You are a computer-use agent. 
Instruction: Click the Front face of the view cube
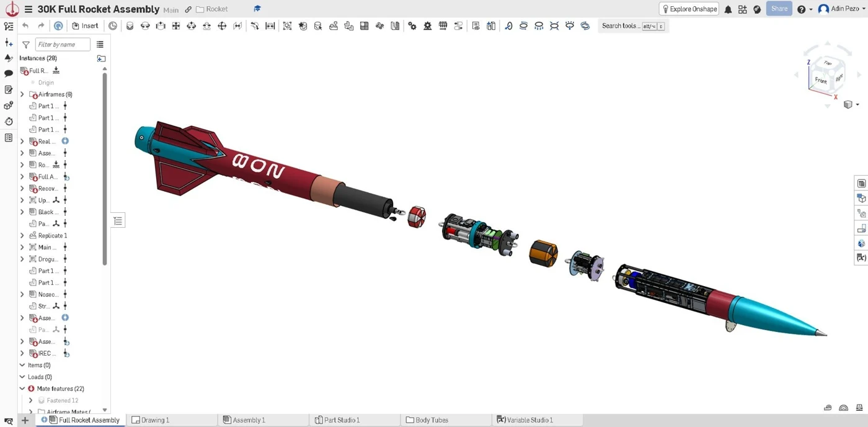(821, 81)
